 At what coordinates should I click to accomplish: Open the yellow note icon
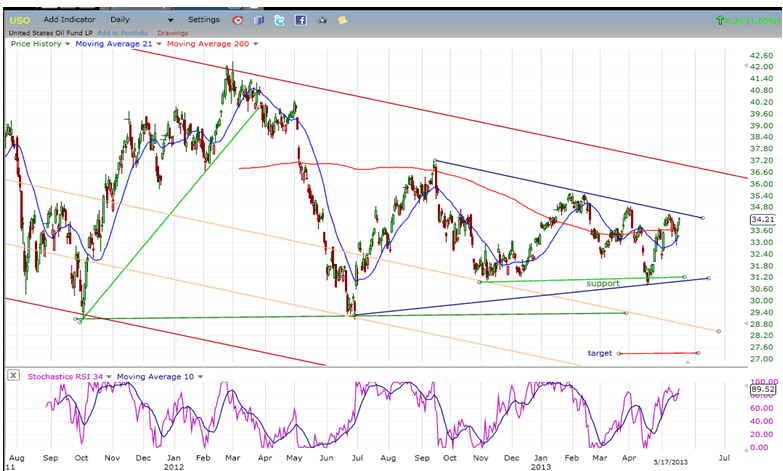(x=342, y=19)
